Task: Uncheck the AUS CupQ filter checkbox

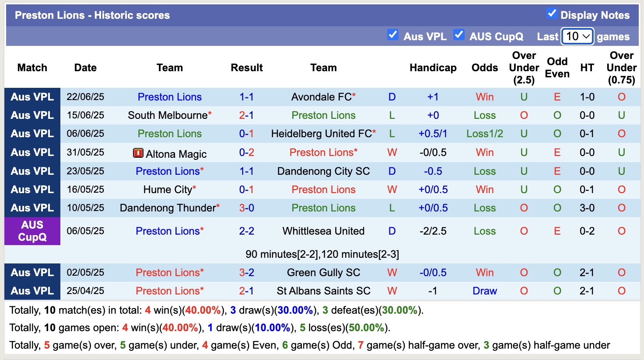Action: pyautogui.click(x=458, y=35)
